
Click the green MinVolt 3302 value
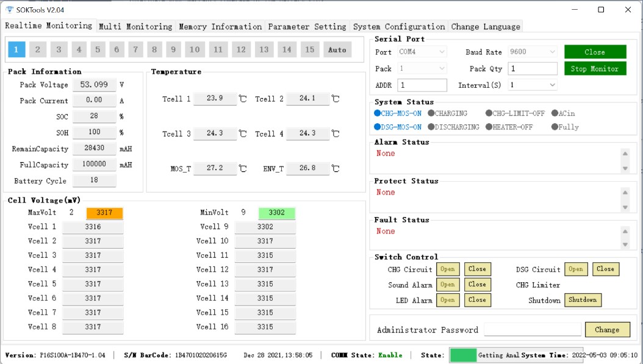pyautogui.click(x=277, y=213)
